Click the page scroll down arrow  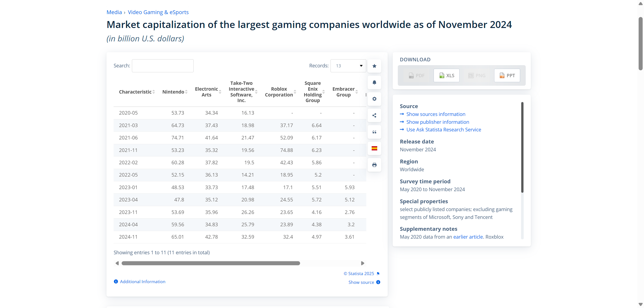(640, 304)
